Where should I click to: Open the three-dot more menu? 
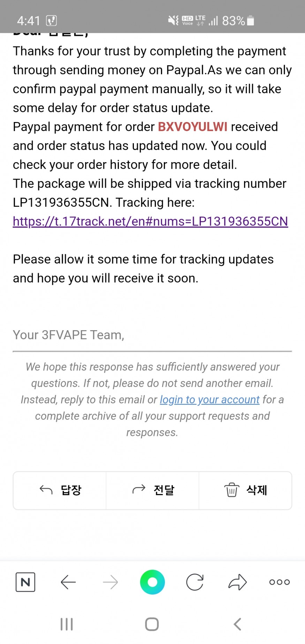tap(280, 582)
